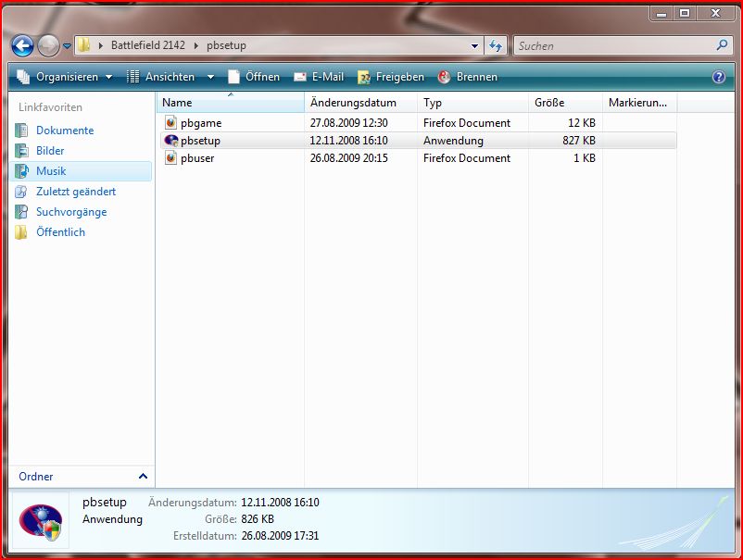Open Help via question mark icon
Image resolution: width=743 pixels, height=560 pixels.
tap(718, 77)
